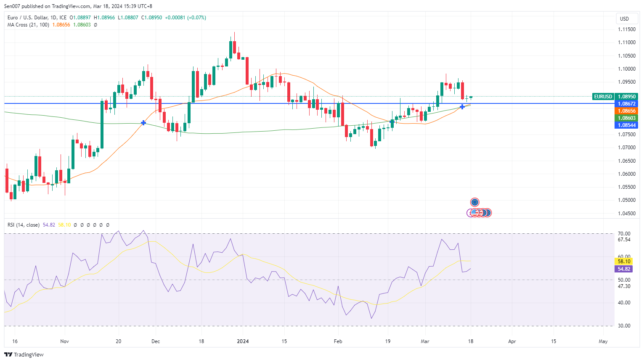
Task: Click the 'Feb' date axis label
Action: [338, 341]
